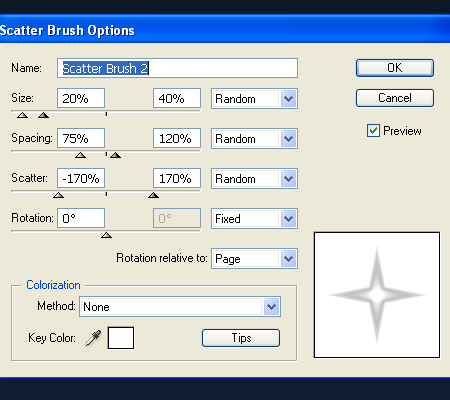The image size is (450, 400).
Task: Open the Spacing Random dropdown
Action: [x=254, y=139]
